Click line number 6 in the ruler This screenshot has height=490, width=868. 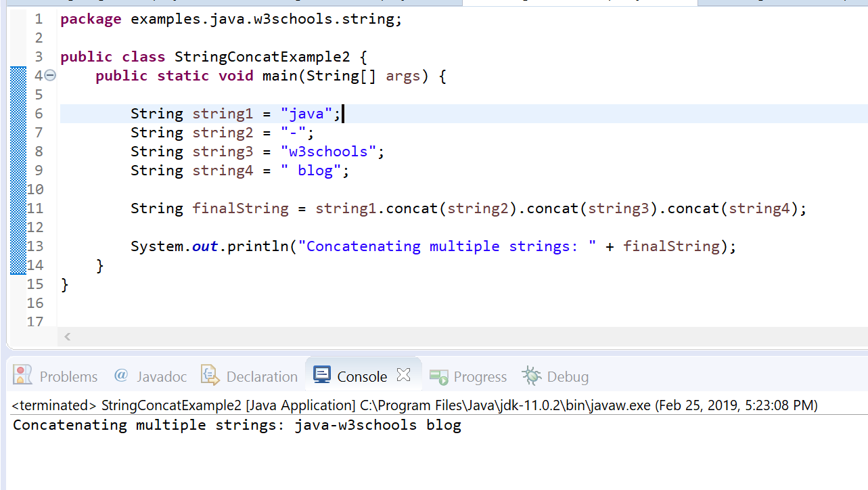[x=39, y=113]
